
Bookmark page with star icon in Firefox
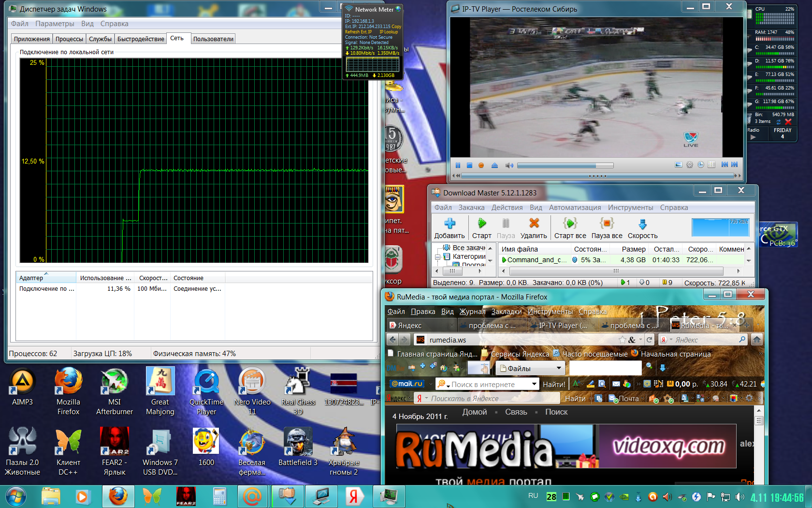(623, 340)
